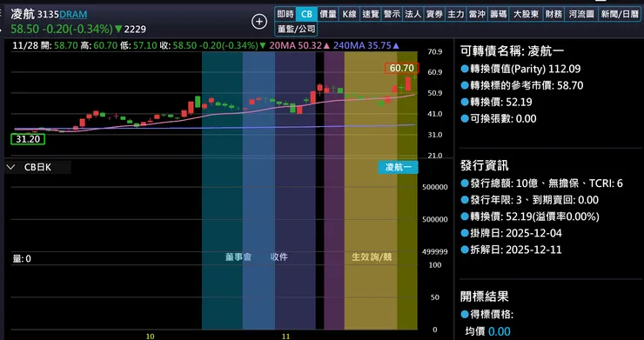
Task: Open the 資券 tab
Action: click(x=434, y=15)
